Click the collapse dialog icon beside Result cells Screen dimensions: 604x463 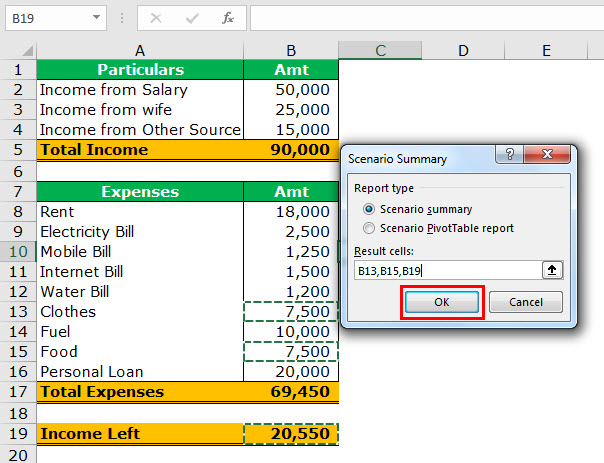coord(552,270)
